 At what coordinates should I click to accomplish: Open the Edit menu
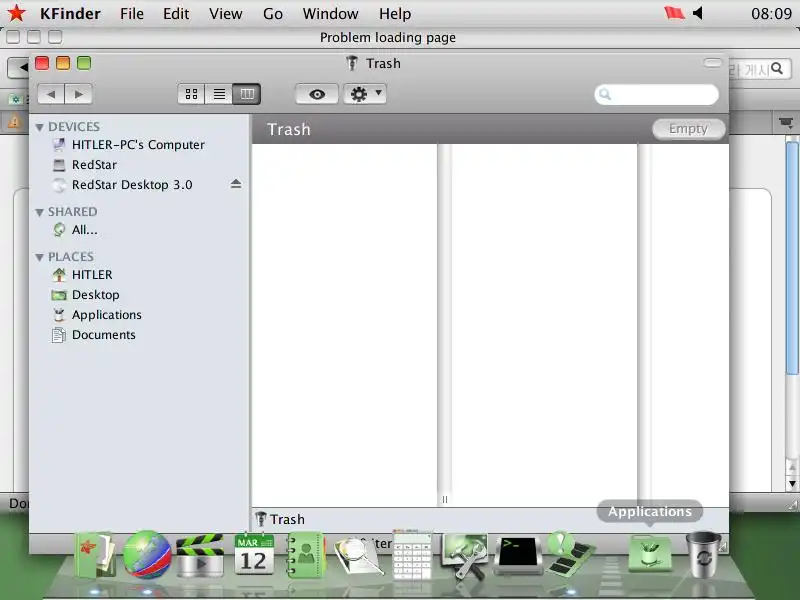pyautogui.click(x=176, y=14)
